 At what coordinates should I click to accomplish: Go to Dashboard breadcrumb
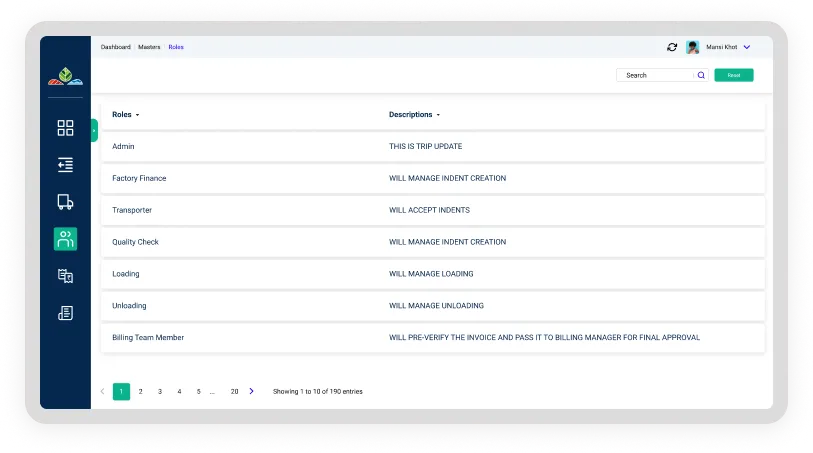point(115,47)
